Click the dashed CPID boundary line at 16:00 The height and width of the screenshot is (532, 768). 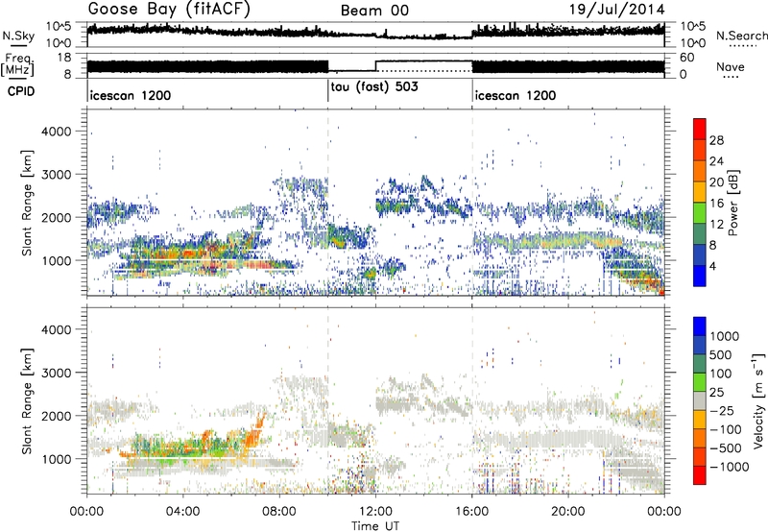click(x=472, y=202)
